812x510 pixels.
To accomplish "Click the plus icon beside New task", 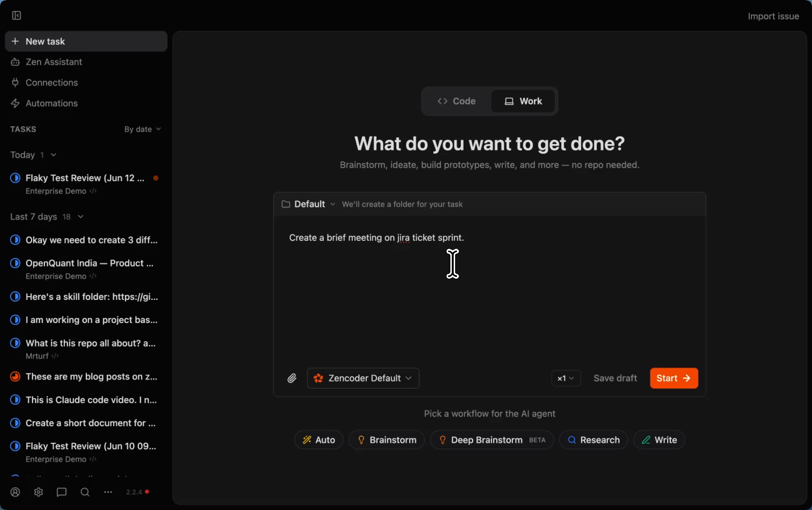I will (x=15, y=41).
